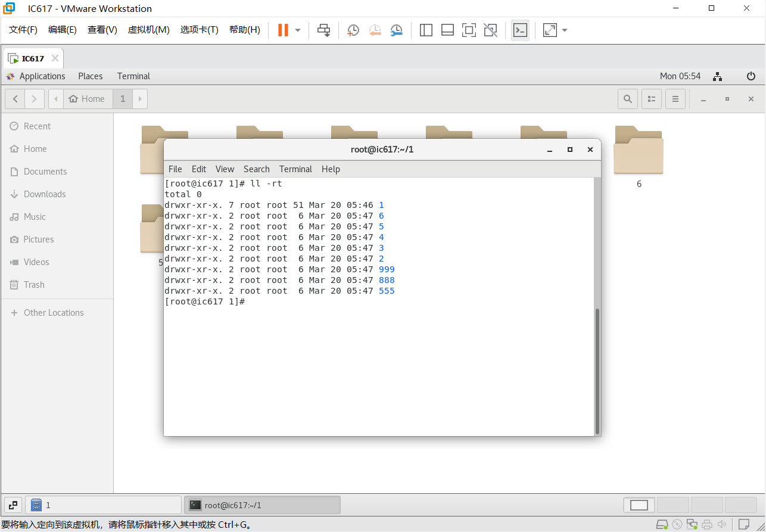Image resolution: width=766 pixels, height=532 pixels.
Task: Switch to Unity mode in VMware toolbar
Action: pos(490,30)
